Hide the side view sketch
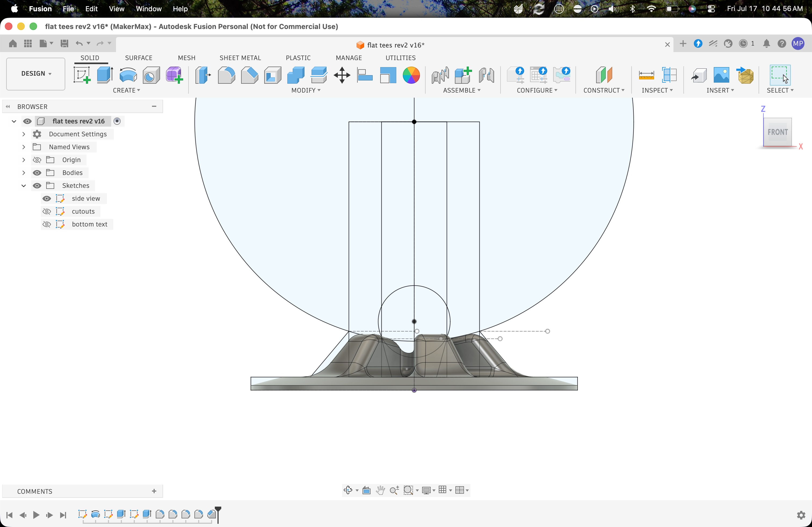This screenshot has width=812, height=527. click(46, 199)
